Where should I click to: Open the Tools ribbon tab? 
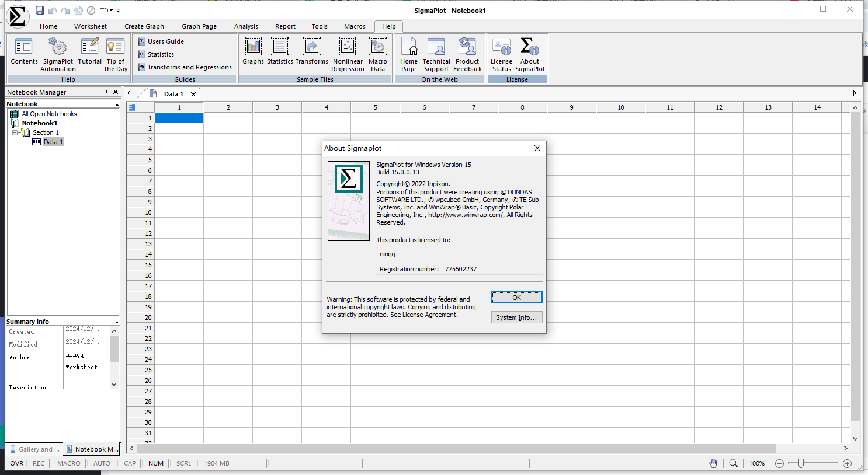(320, 26)
